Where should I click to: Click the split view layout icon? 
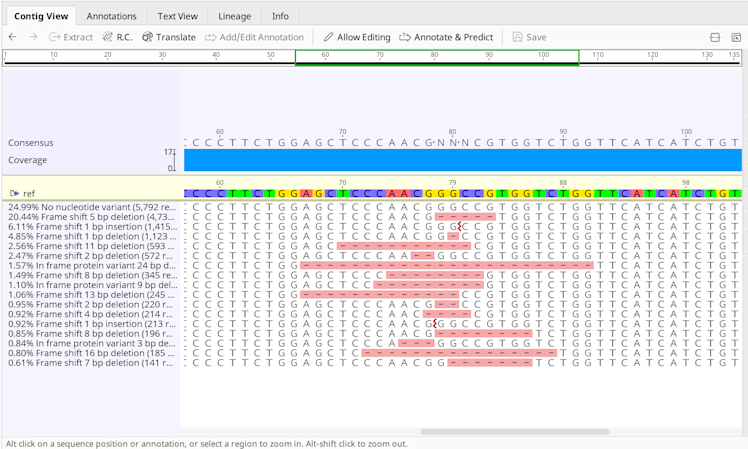click(x=715, y=37)
